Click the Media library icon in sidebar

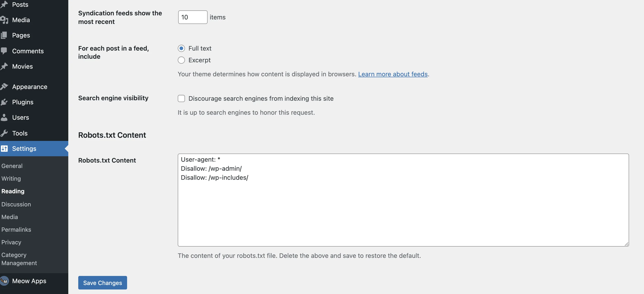click(x=5, y=20)
